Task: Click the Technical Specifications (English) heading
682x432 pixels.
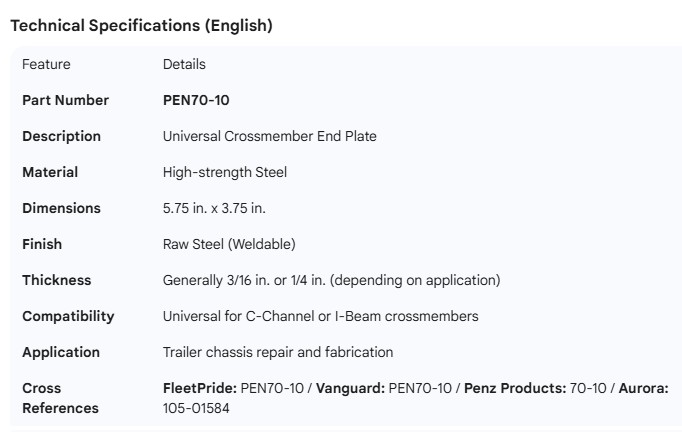Action: pos(141,26)
